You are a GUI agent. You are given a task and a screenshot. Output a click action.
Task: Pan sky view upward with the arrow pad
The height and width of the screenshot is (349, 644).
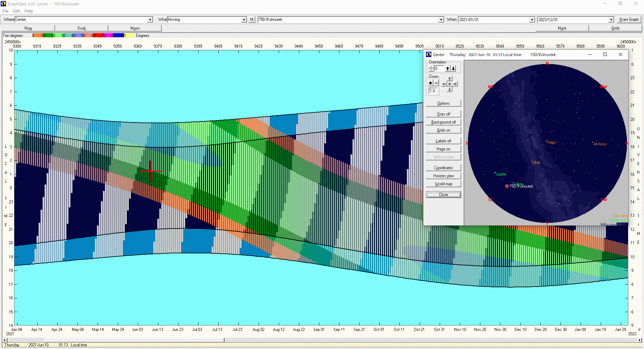click(450, 79)
